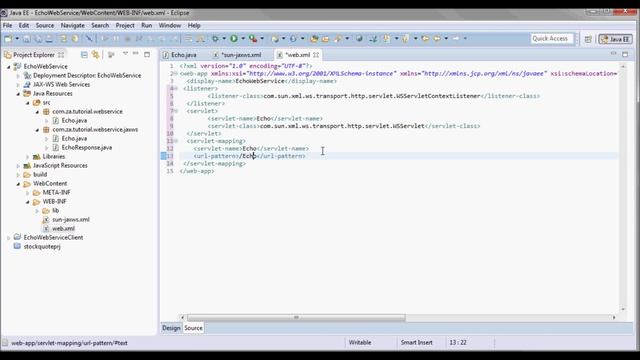
Task: Maximize the editor area
Action: [x=625, y=54]
